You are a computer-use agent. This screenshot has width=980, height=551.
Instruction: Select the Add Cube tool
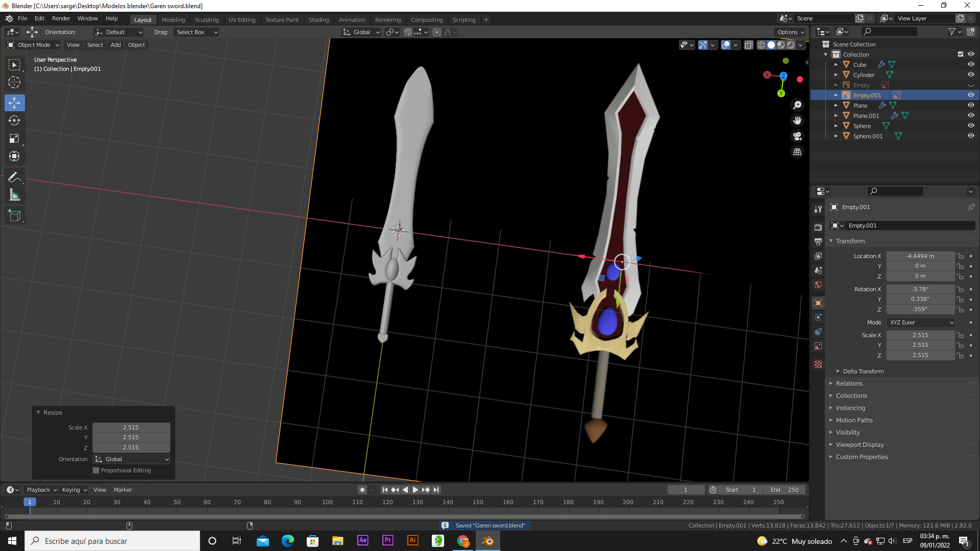point(14,216)
